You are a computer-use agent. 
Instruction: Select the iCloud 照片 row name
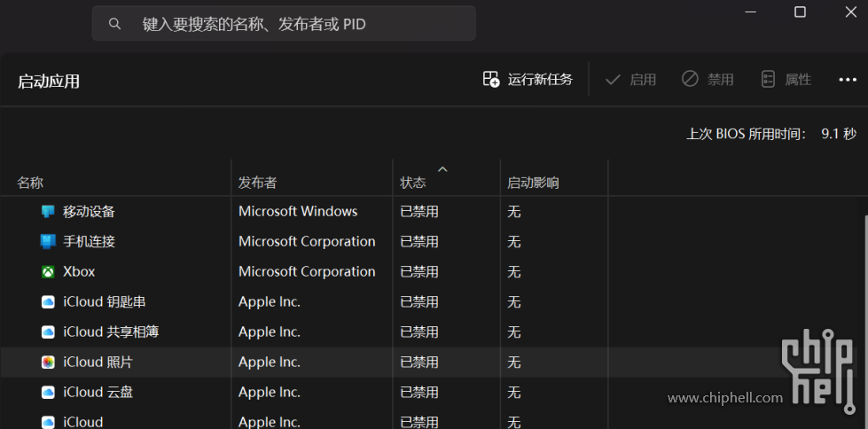click(x=98, y=362)
